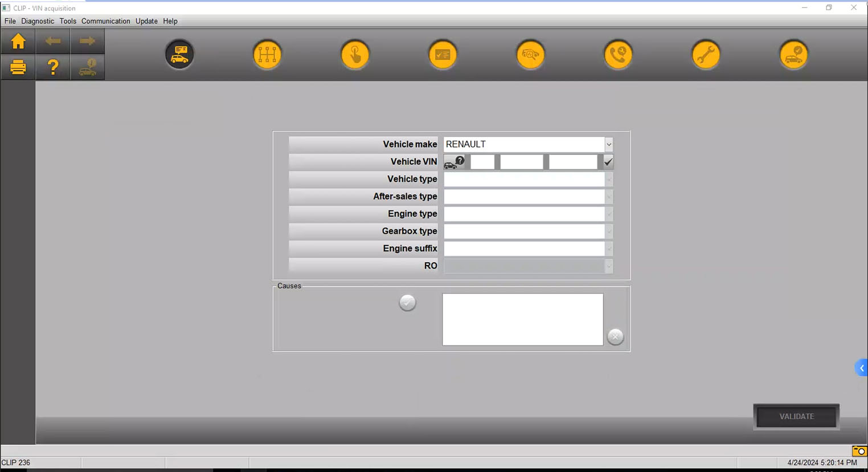Click the Vehicle make label
This screenshot has width=868, height=472.
point(410,144)
